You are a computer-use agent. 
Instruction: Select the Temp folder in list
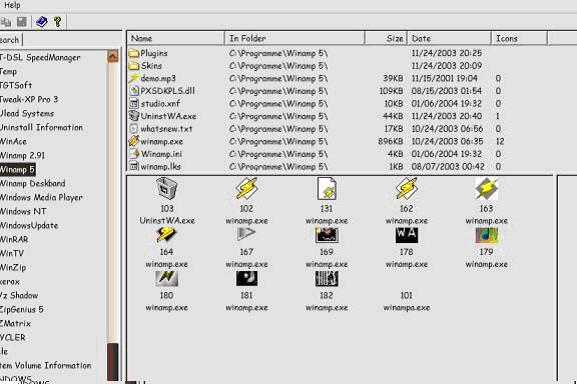(x=8, y=71)
